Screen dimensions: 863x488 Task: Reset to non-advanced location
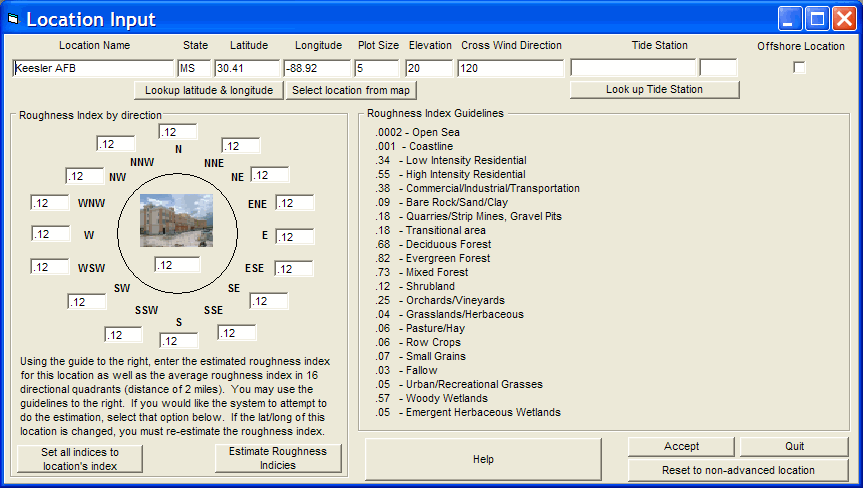click(738, 470)
